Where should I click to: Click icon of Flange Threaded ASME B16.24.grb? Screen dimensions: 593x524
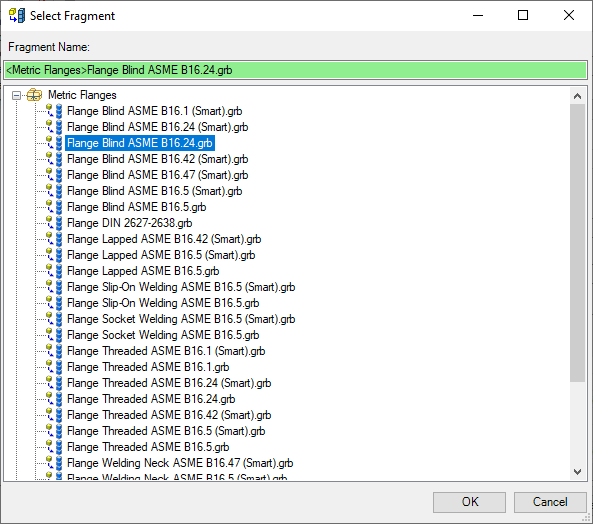point(54,399)
